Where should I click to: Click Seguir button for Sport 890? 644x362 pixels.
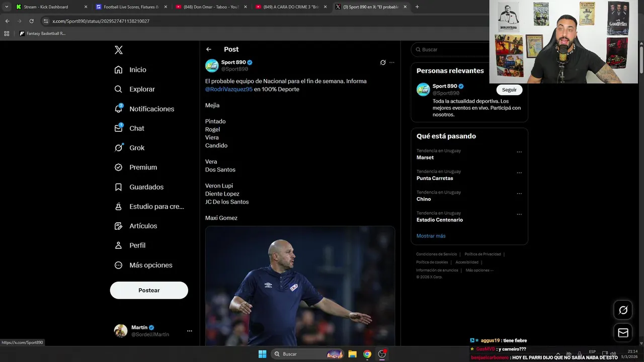pos(509,89)
